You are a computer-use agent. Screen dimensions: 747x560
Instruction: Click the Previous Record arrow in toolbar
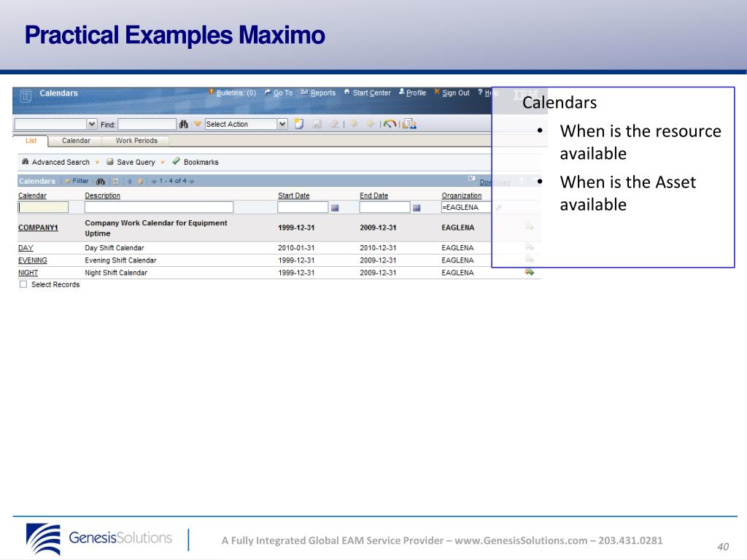354,124
